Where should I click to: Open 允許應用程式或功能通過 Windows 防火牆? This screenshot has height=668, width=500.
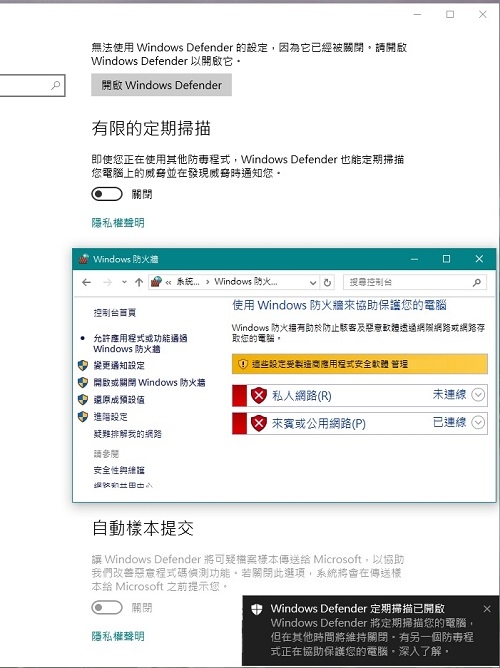click(x=140, y=343)
